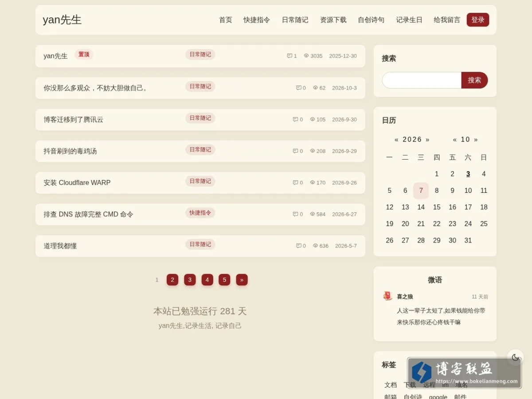Toggle dark mode with the moon icon
The width and height of the screenshot is (532, 399).
(x=515, y=357)
